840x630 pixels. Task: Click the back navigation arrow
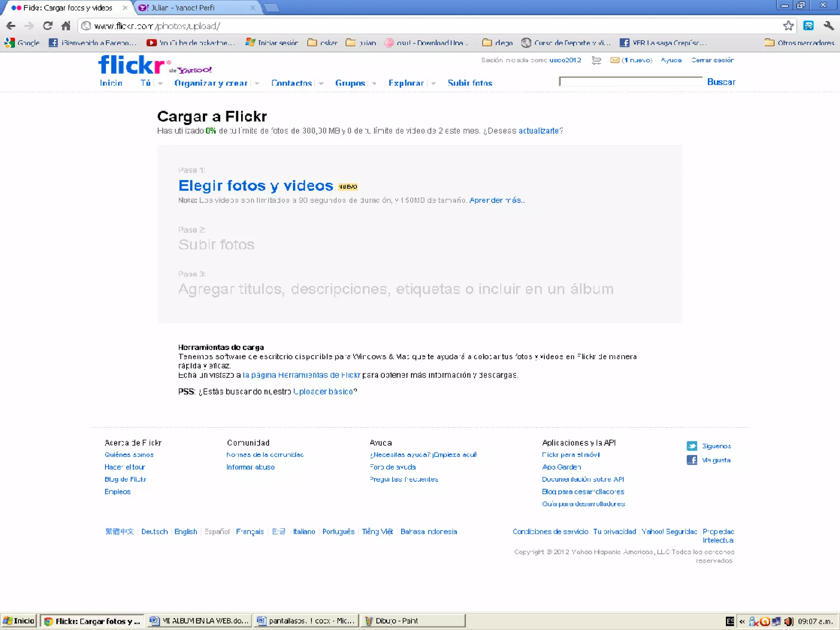pyautogui.click(x=11, y=26)
